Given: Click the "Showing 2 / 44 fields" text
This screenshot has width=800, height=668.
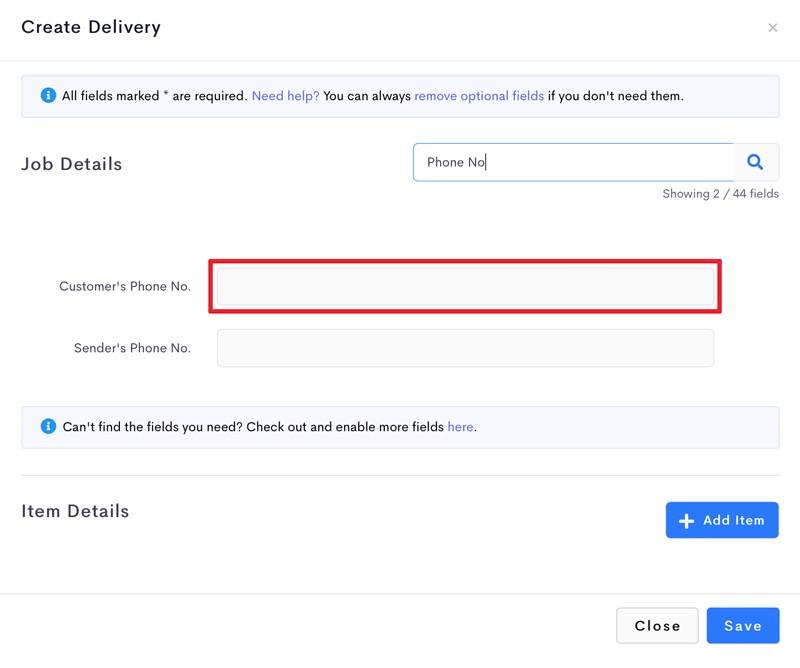Looking at the screenshot, I should click(720, 194).
